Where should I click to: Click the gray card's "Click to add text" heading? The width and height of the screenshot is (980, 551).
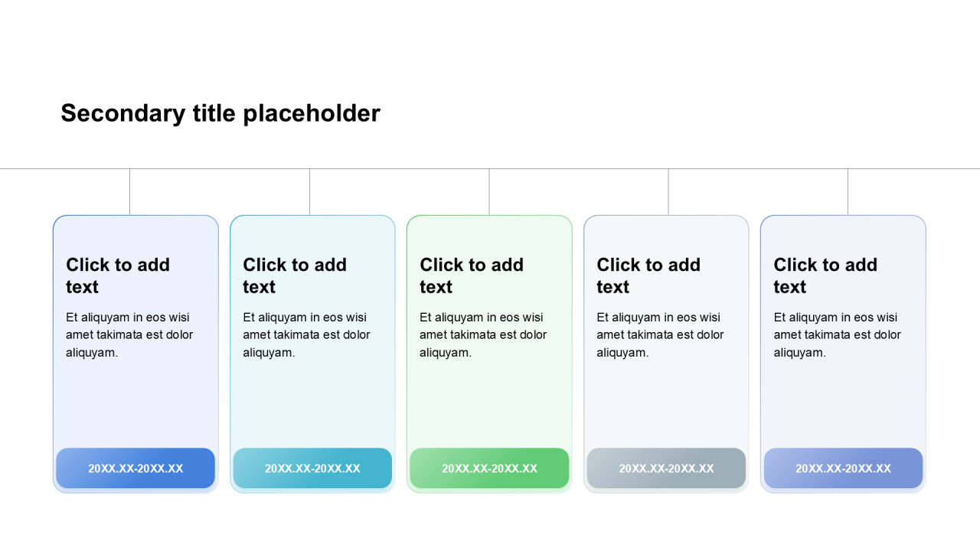pyautogui.click(x=648, y=275)
